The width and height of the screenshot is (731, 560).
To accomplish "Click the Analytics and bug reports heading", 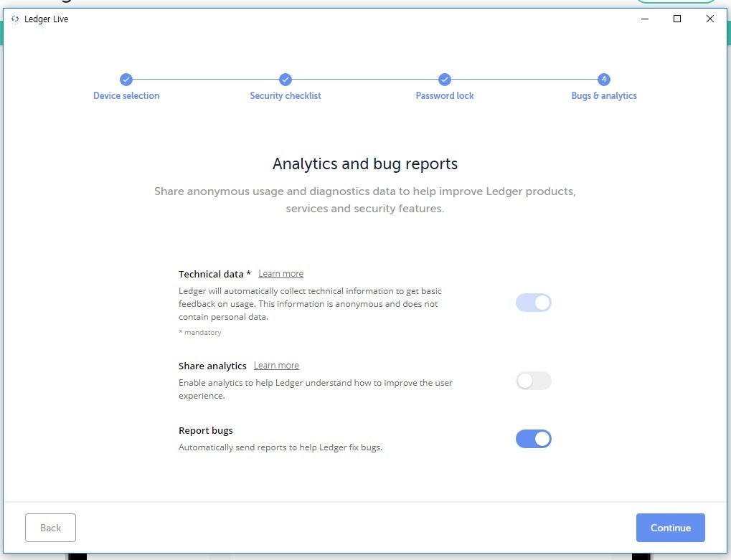I will (365, 164).
